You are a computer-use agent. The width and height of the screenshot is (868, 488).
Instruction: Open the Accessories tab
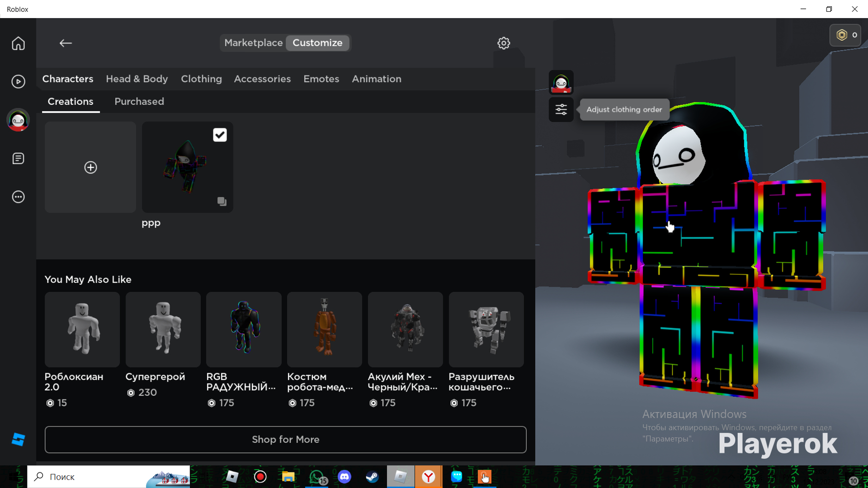(262, 79)
